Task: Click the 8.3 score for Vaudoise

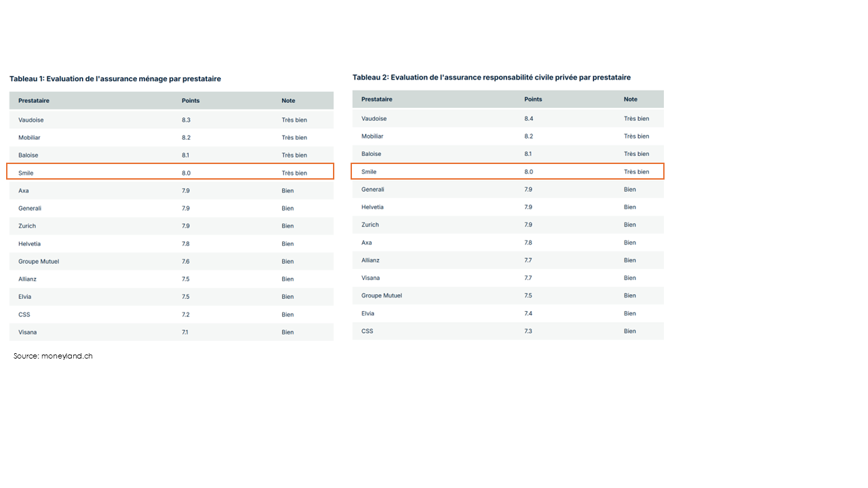Action: pos(186,120)
